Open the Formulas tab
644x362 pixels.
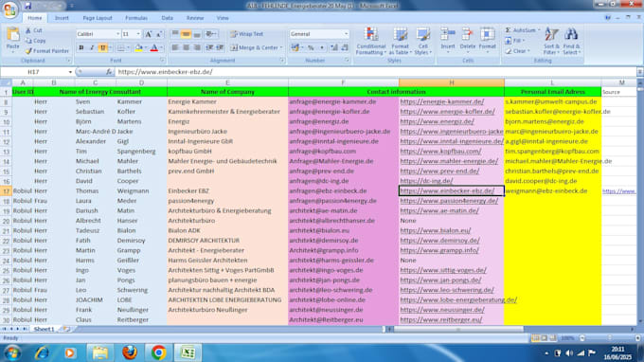[x=136, y=18]
